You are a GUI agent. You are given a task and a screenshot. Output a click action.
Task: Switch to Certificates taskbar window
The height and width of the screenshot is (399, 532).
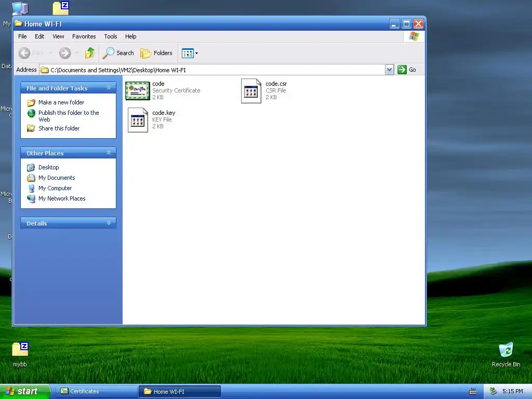97,391
